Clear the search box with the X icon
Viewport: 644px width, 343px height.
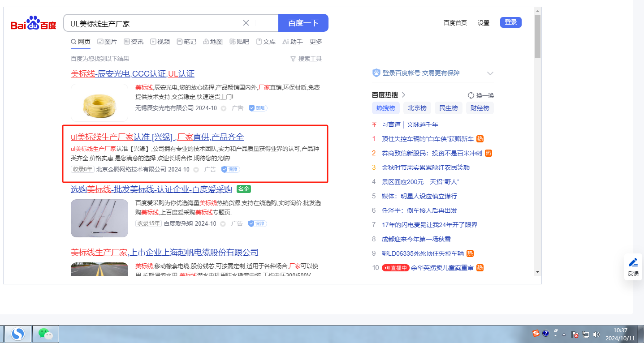point(246,23)
